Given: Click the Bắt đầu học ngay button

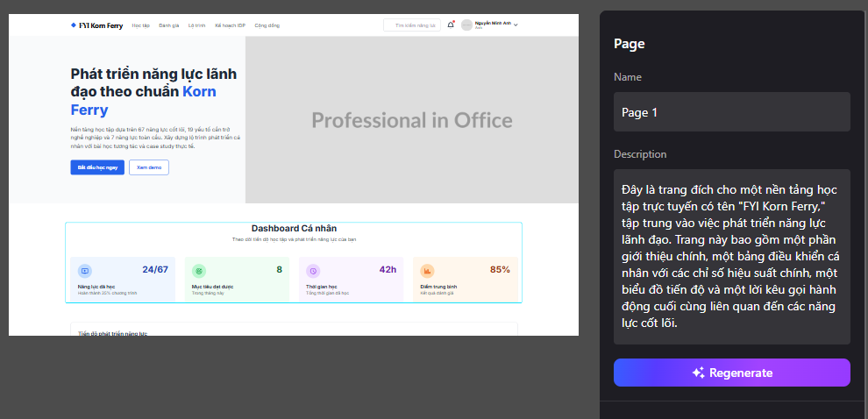Looking at the screenshot, I should 97,167.
